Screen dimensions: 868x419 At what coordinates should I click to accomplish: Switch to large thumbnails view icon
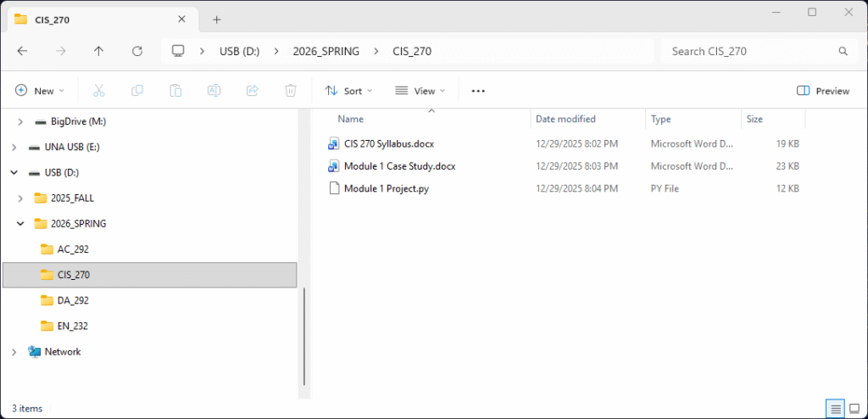click(x=854, y=408)
